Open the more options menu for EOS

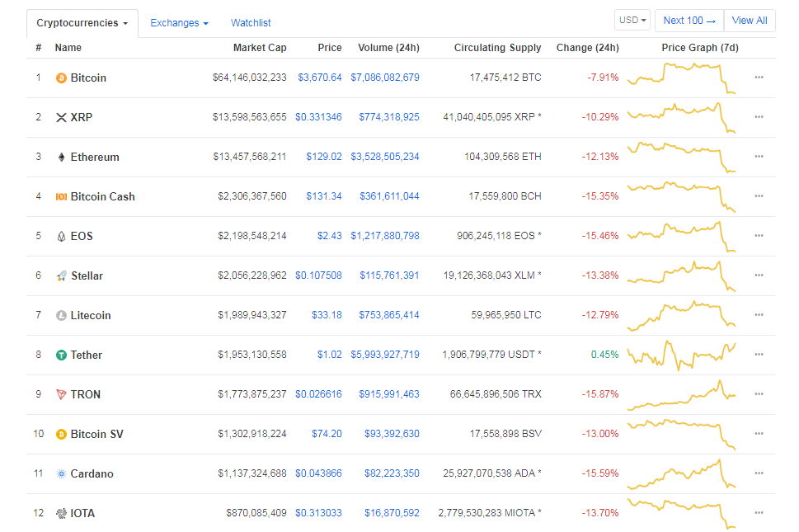tap(759, 235)
